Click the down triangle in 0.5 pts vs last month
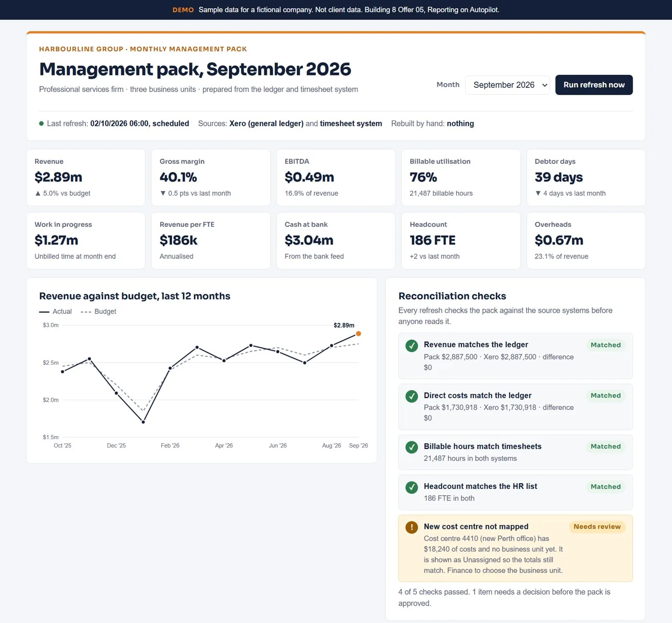 (163, 193)
